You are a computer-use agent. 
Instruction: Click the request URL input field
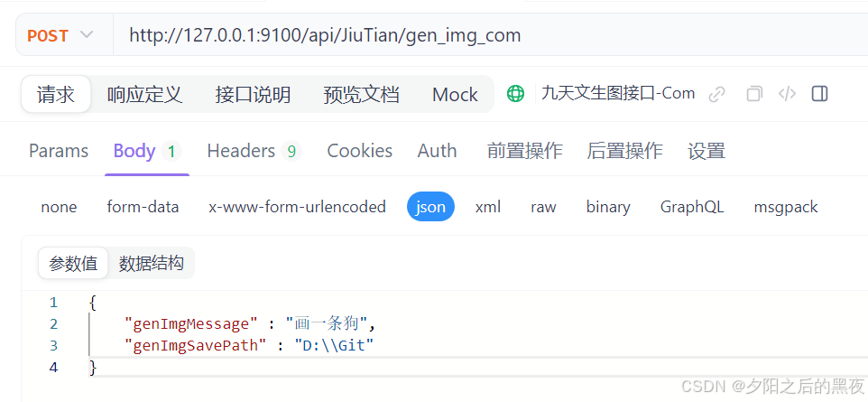pos(491,35)
